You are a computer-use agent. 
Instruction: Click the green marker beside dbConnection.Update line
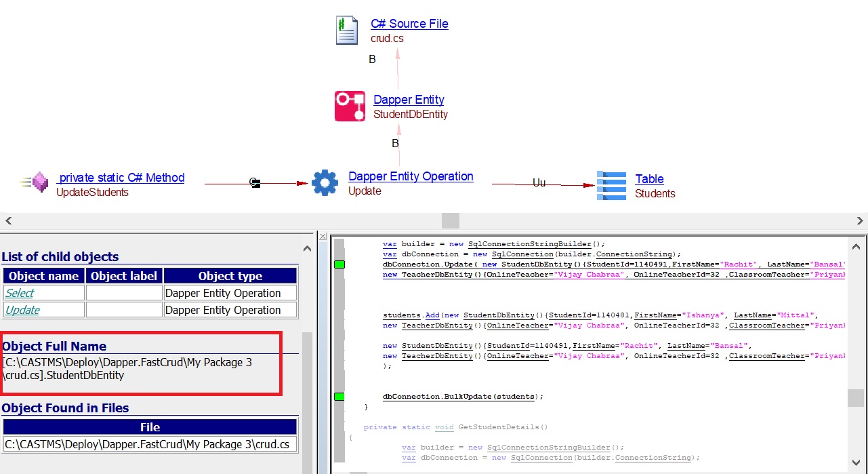tap(339, 264)
